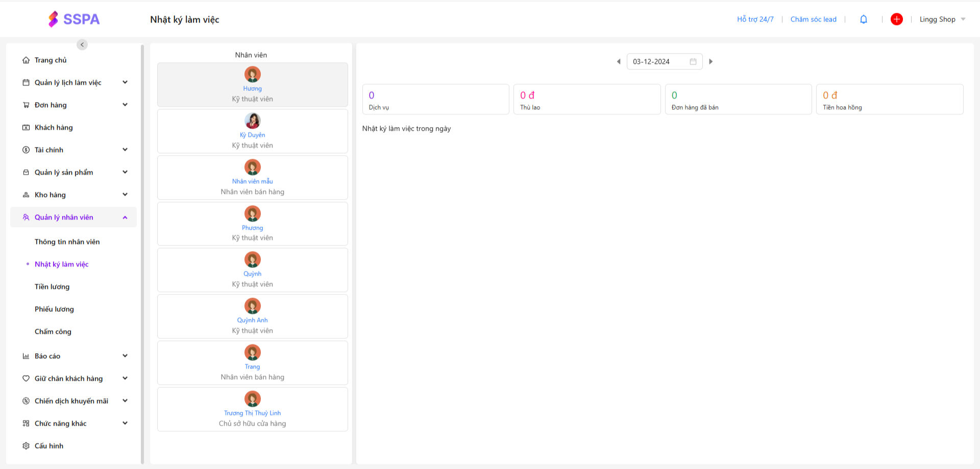This screenshot has height=469, width=980.
Task: Click Nhân viên mẫu's avatar
Action: point(253,167)
